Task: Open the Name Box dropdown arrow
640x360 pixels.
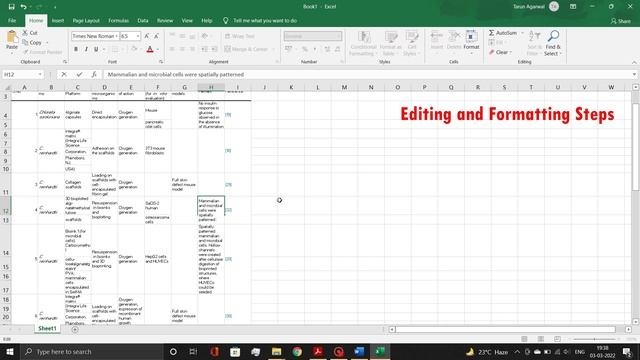Action: click(40, 74)
